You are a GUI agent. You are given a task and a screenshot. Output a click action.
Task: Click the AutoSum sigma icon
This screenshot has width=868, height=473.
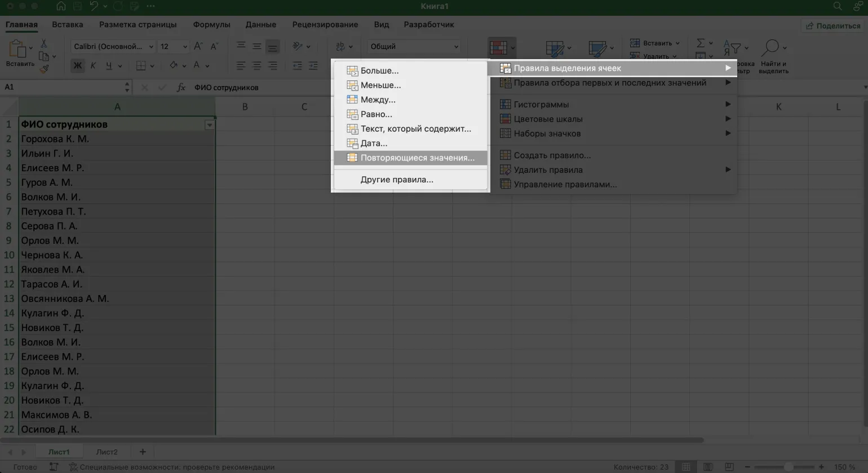[701, 43]
